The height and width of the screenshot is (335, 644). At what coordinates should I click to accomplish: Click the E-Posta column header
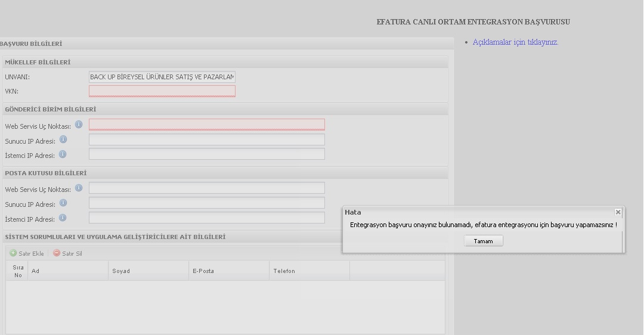click(229, 271)
